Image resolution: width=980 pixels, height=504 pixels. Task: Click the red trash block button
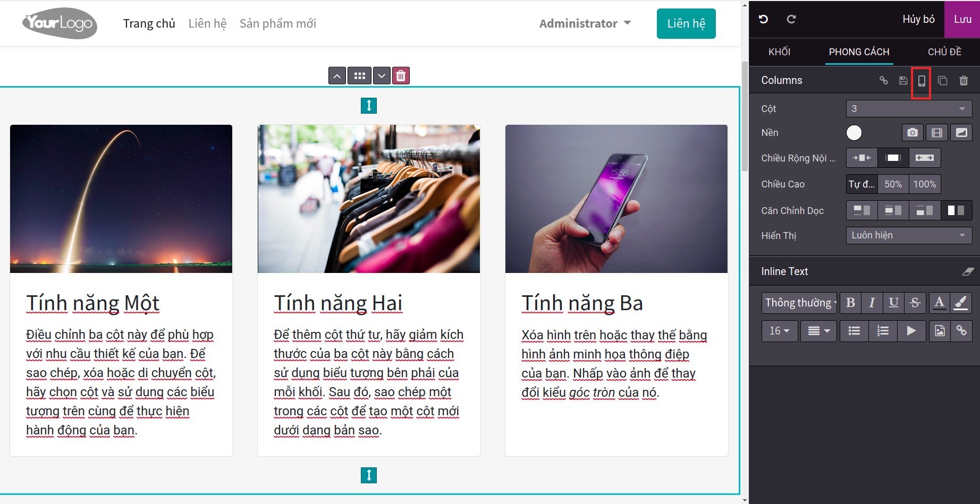(401, 75)
